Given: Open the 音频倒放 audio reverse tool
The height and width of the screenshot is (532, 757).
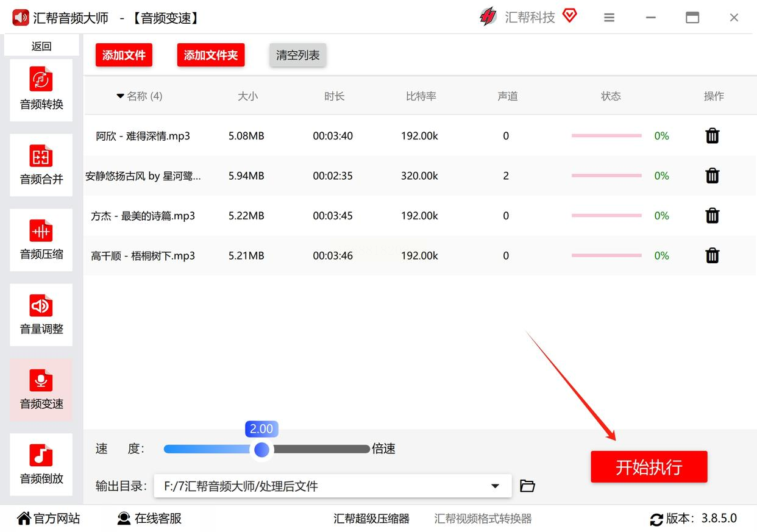Looking at the screenshot, I should point(41,464).
